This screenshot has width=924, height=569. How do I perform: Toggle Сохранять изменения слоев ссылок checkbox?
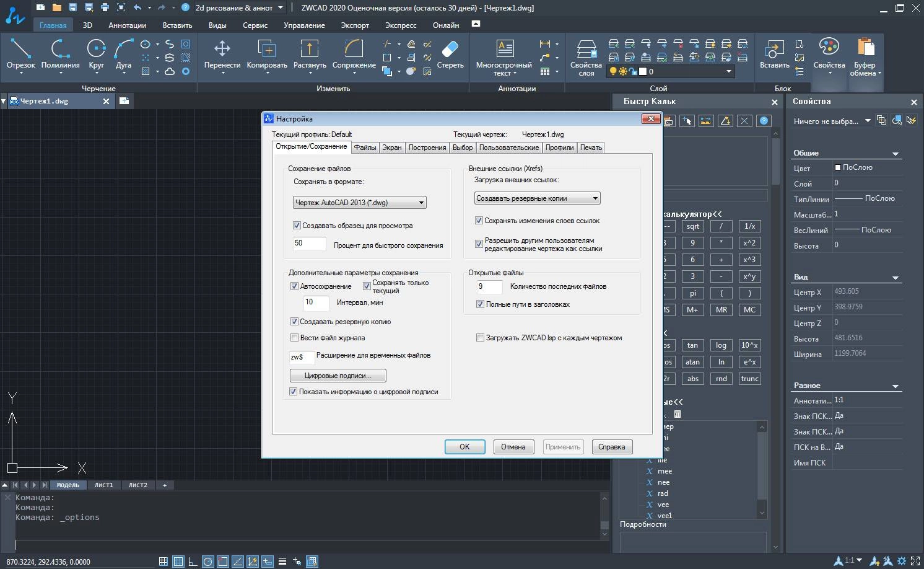pos(479,221)
